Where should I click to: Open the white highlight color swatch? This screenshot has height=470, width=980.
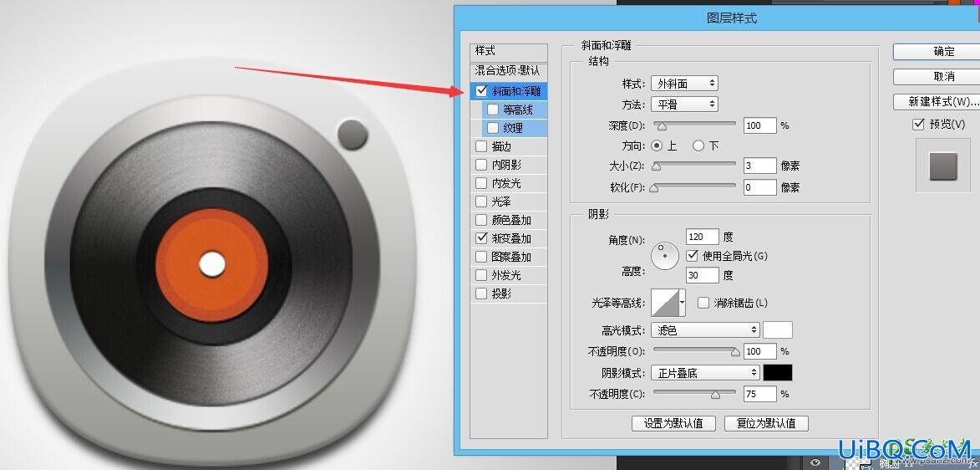click(778, 330)
